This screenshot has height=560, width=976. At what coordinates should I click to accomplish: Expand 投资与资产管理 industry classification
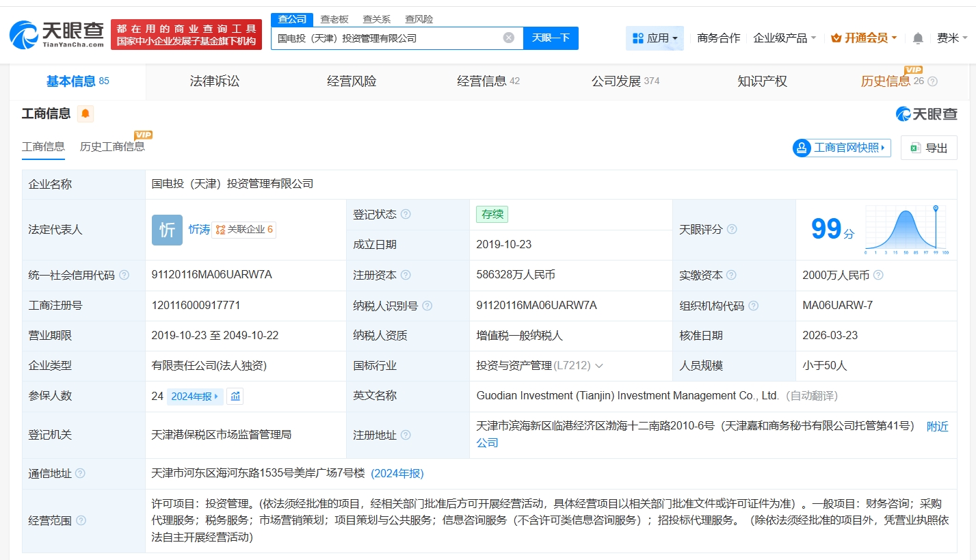coord(599,366)
